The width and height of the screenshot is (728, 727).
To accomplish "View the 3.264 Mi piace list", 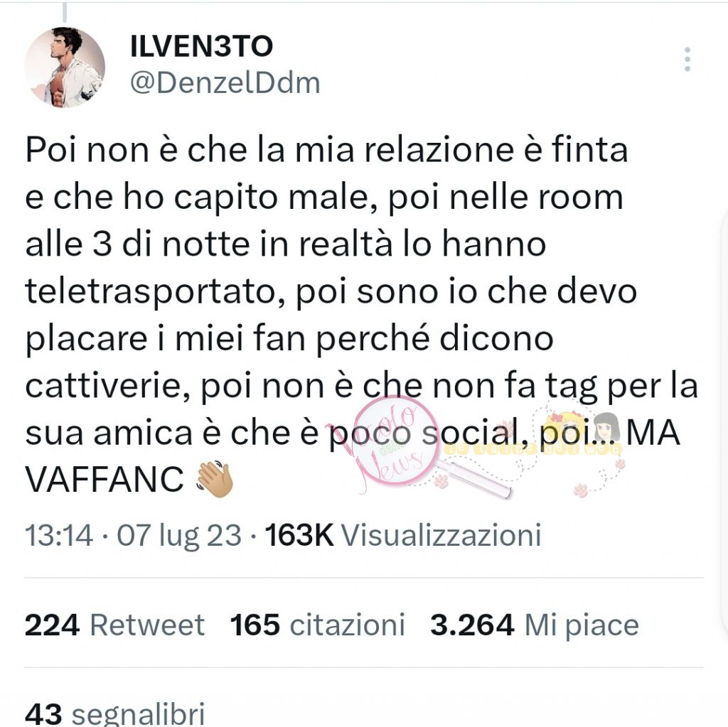I will click(535, 625).
